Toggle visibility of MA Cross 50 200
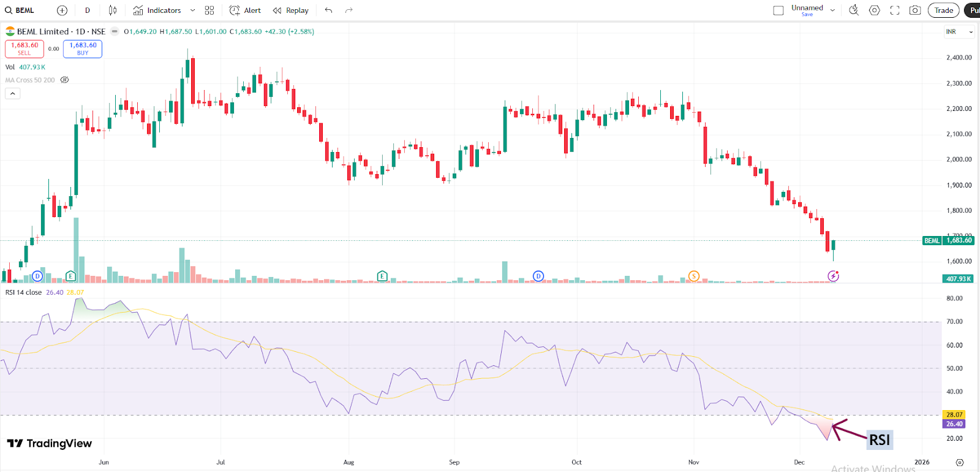The height and width of the screenshot is (472, 980). tap(64, 80)
